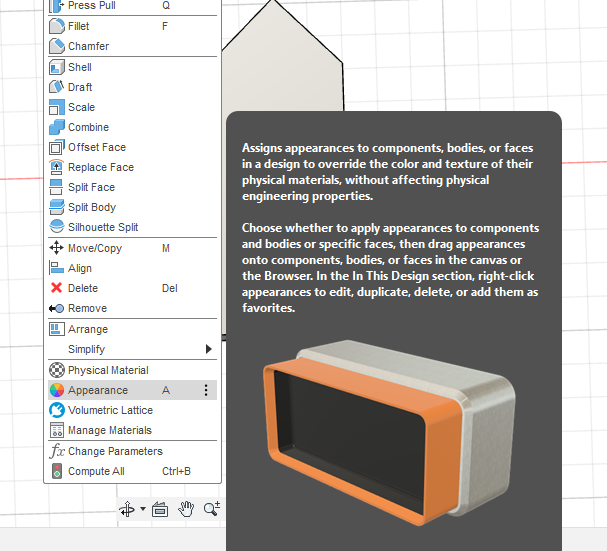Expand the Simplify submenu arrow

[x=209, y=349]
